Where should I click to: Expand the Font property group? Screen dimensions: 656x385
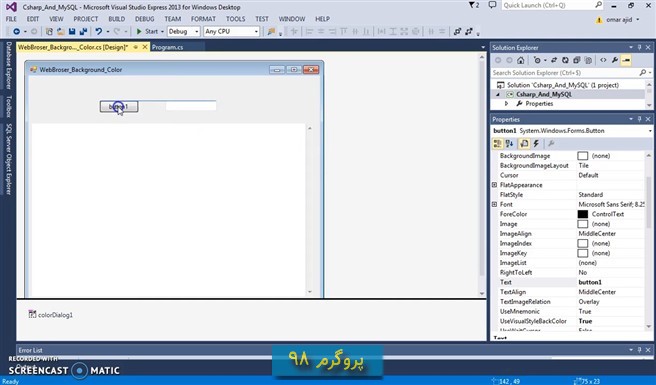pyautogui.click(x=494, y=204)
